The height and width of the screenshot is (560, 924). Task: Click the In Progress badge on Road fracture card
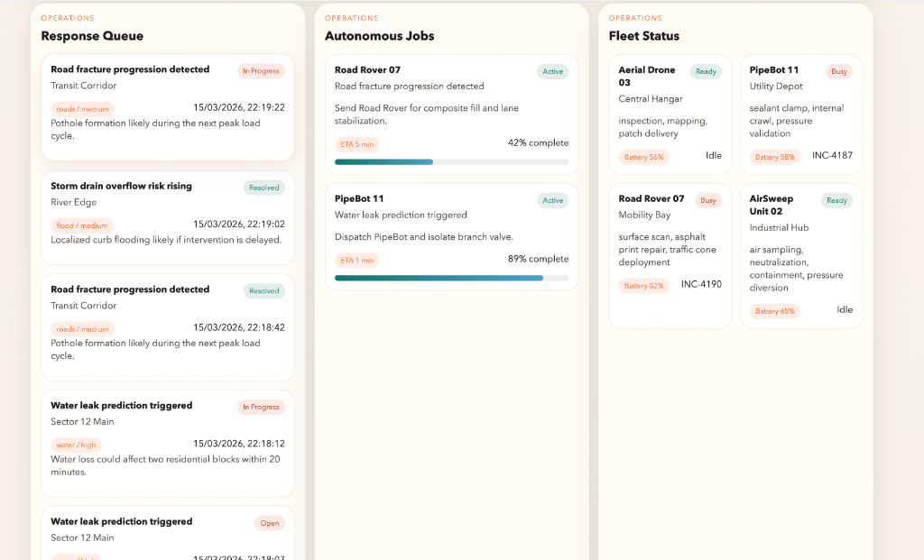[262, 71]
